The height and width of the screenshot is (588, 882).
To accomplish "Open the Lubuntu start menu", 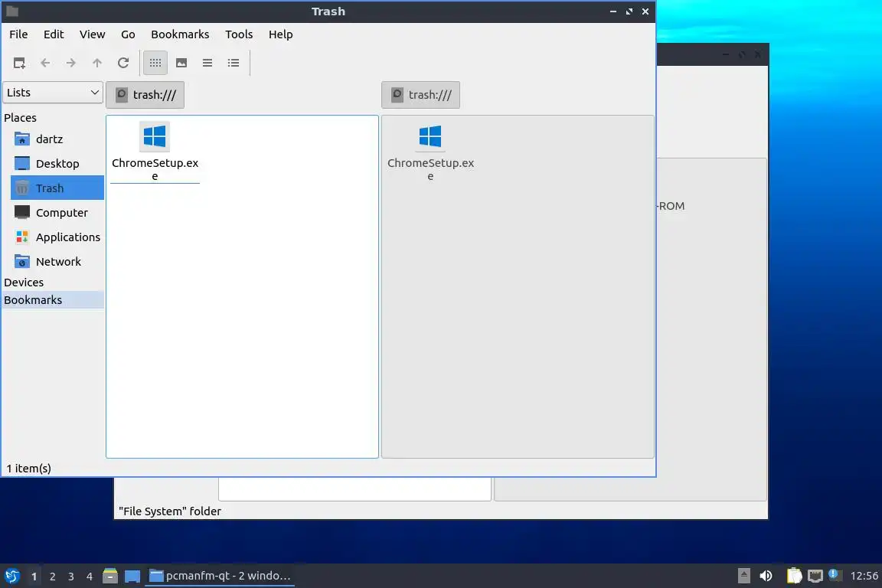I will click(x=11, y=577).
